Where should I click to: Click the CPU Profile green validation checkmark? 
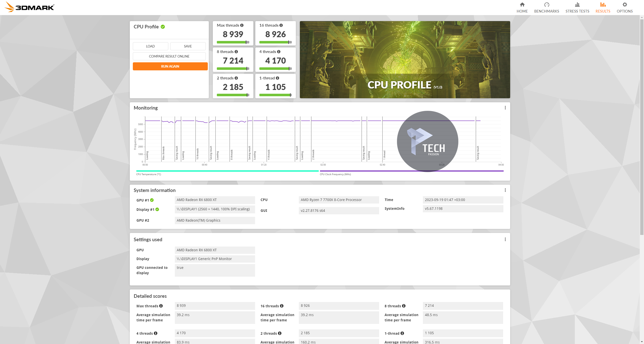coord(163,27)
